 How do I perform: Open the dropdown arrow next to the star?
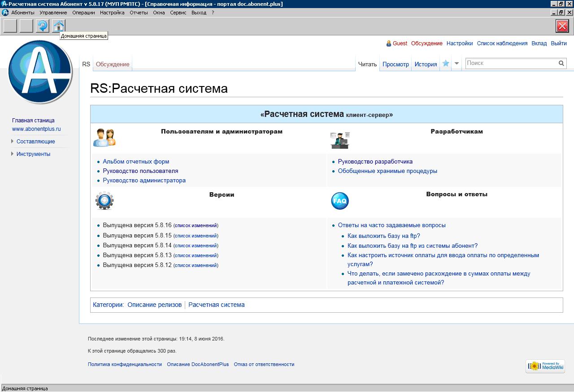coord(457,64)
